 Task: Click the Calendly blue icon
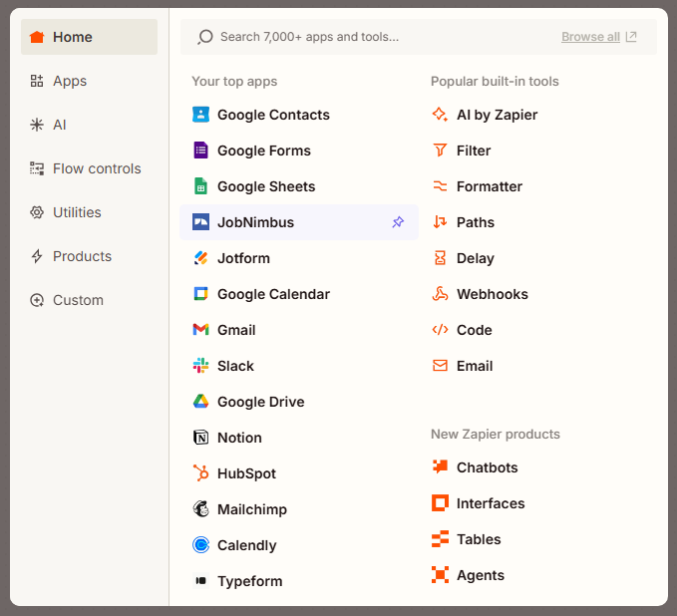[x=200, y=545]
